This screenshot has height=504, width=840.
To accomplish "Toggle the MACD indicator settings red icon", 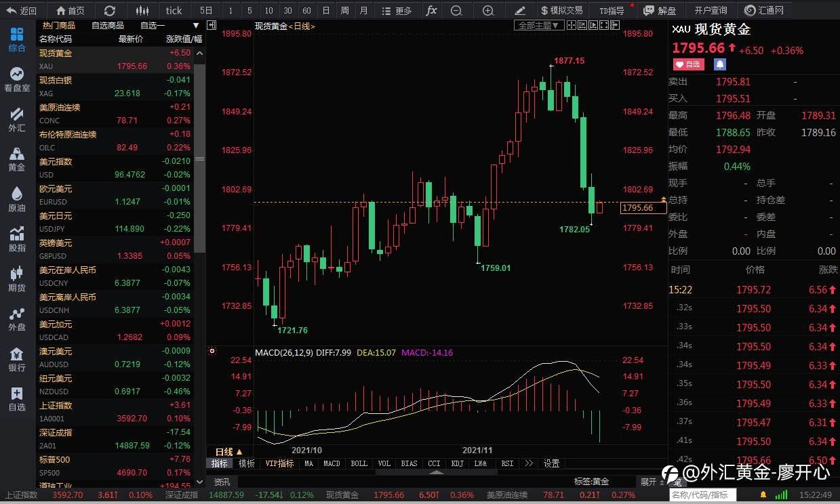I will point(212,352).
